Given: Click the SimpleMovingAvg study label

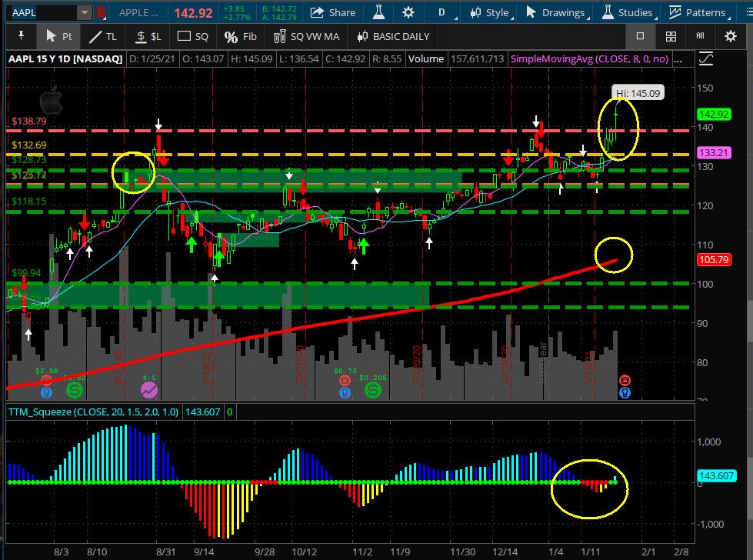Looking at the screenshot, I should pos(589,59).
